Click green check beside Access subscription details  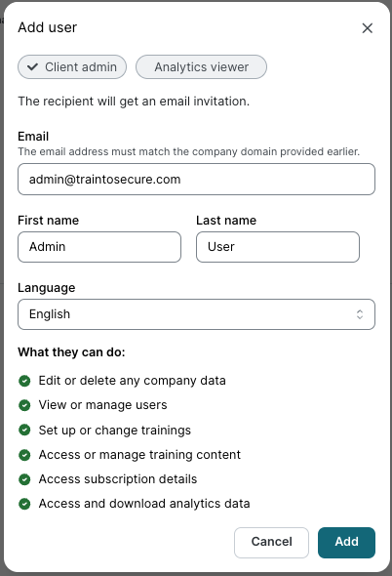pyautogui.click(x=24, y=479)
